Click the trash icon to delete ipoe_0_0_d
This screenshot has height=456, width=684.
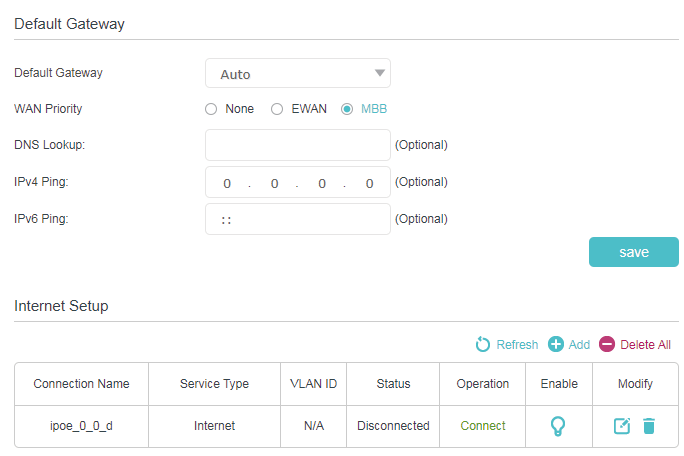click(x=649, y=426)
